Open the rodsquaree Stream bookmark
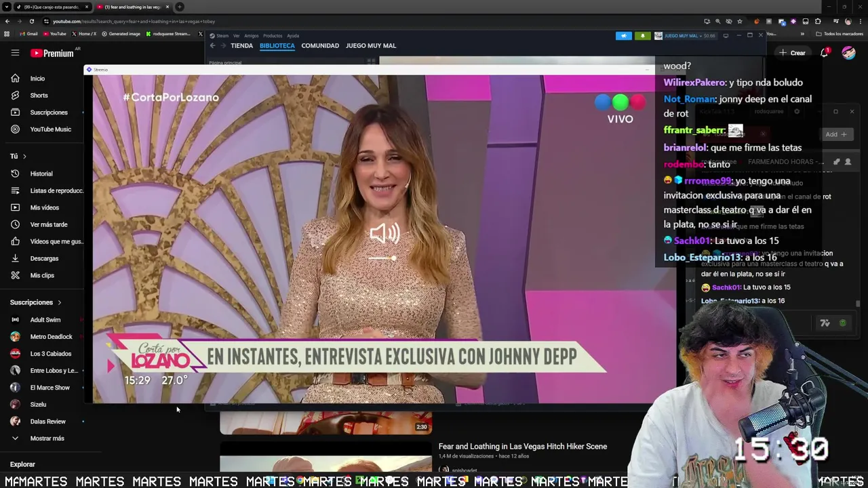Viewport: 868px width, 488px height. [x=168, y=34]
